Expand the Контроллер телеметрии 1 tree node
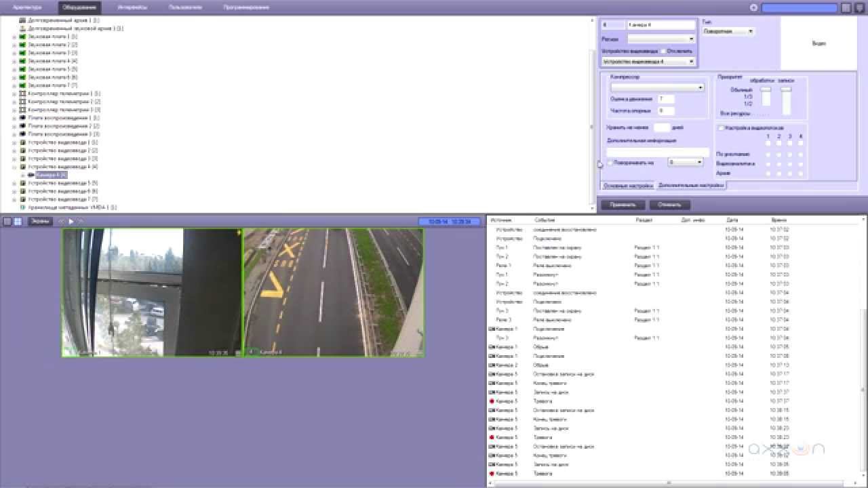Image resolution: width=868 pixels, height=488 pixels. click(x=14, y=94)
